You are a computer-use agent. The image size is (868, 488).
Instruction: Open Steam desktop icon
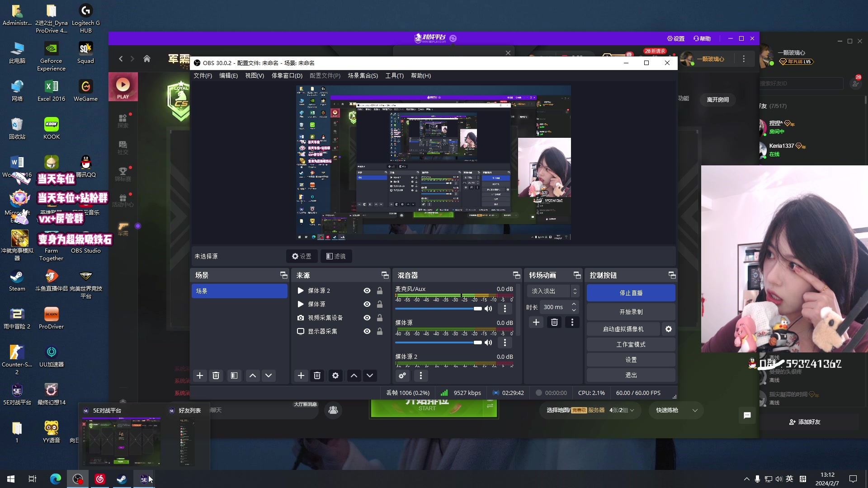pos(17,281)
